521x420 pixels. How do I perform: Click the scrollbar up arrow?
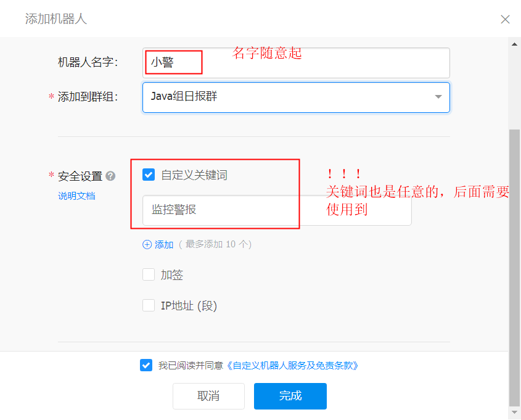pyautogui.click(x=514, y=44)
